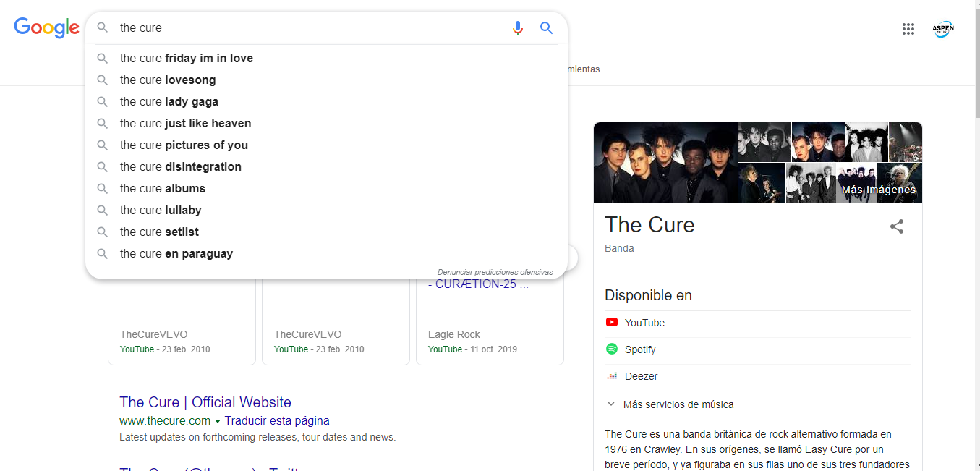
Task: Open 'The Cure | Official Website' result
Action: 205,402
